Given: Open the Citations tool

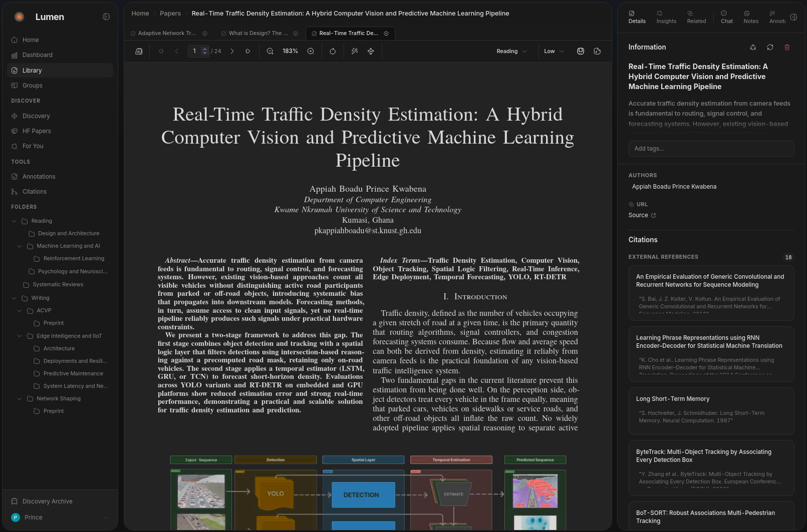Looking at the screenshot, I should tap(60, 192).
